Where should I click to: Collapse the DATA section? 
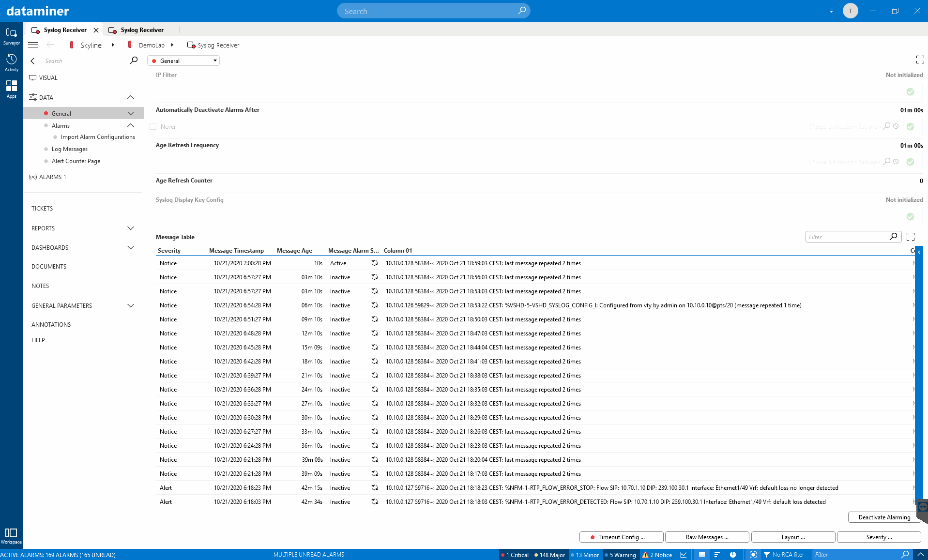point(130,97)
